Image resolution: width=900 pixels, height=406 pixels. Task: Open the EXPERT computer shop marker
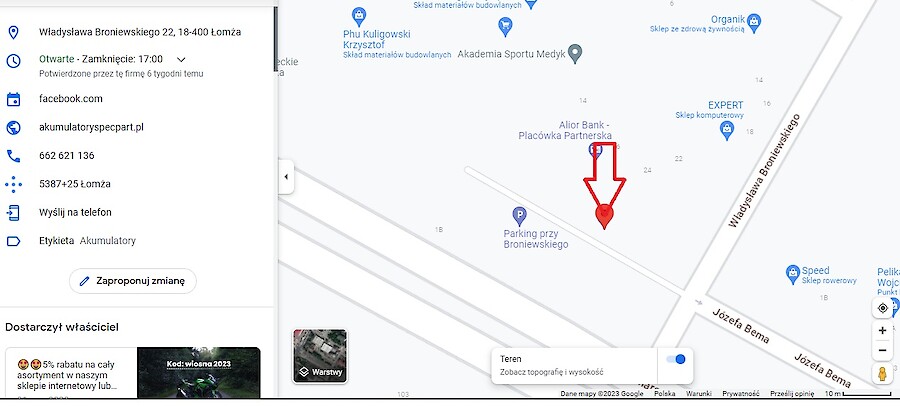point(727,130)
